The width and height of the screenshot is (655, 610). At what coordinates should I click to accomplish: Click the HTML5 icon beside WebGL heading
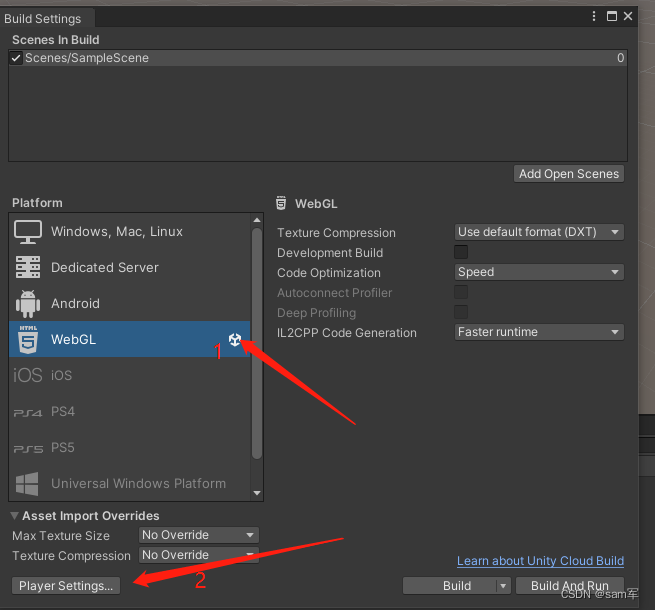[281, 203]
